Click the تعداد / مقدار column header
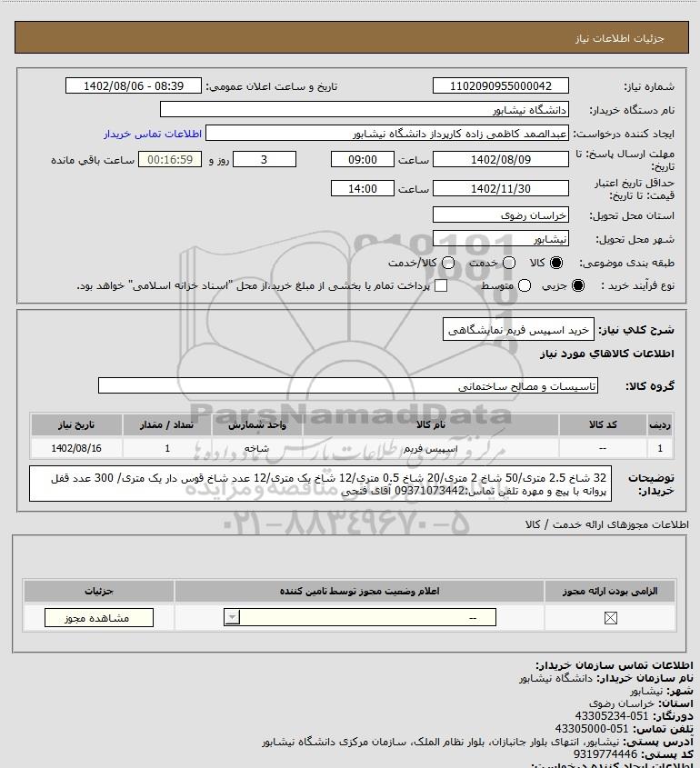The height and width of the screenshot is (768, 700). (x=167, y=424)
